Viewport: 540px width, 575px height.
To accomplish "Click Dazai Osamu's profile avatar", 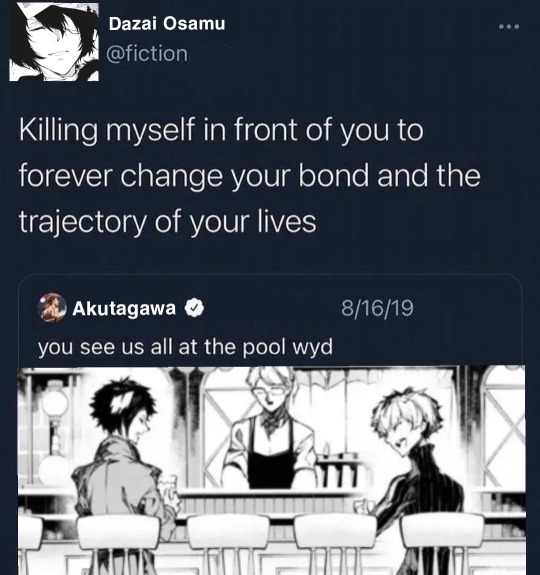I will (54, 41).
